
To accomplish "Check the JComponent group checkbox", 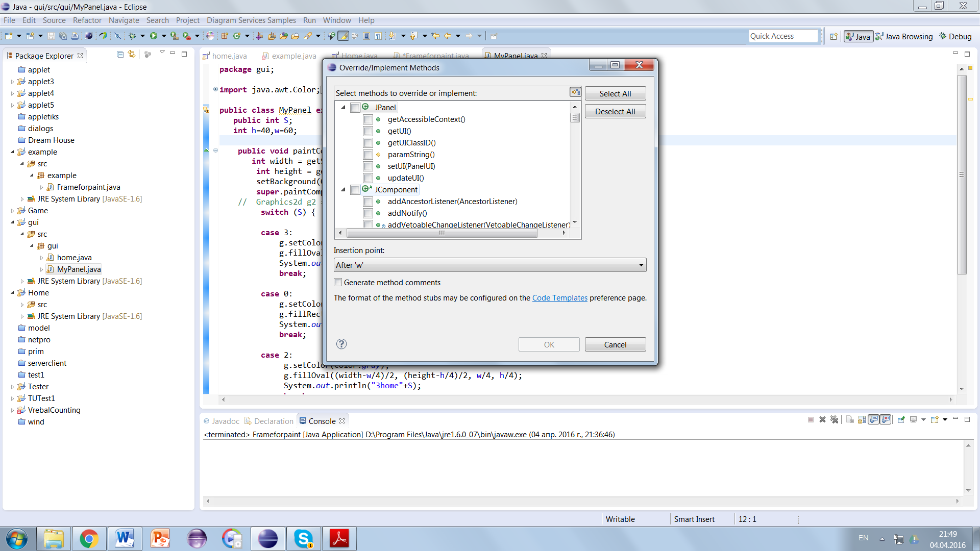I will click(x=355, y=190).
